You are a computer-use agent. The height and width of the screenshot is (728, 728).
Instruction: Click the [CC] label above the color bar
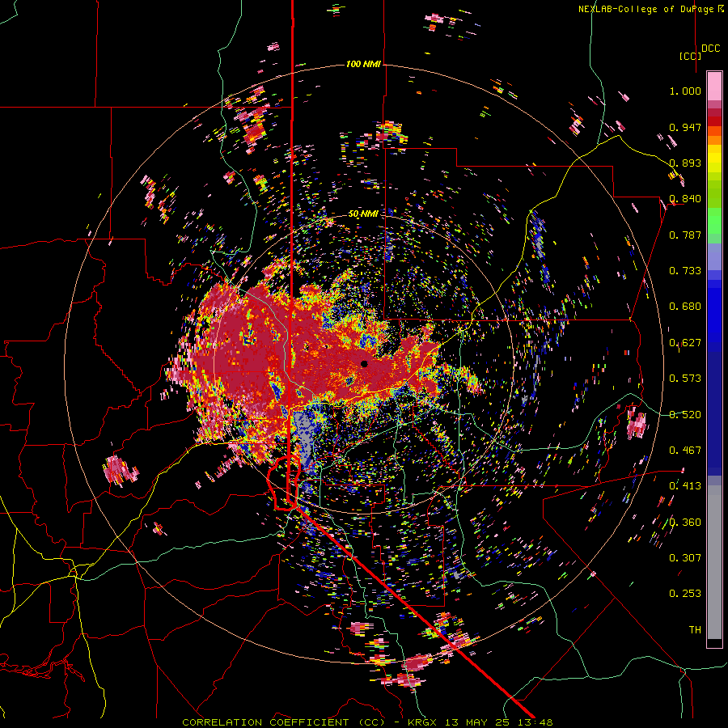[690, 56]
